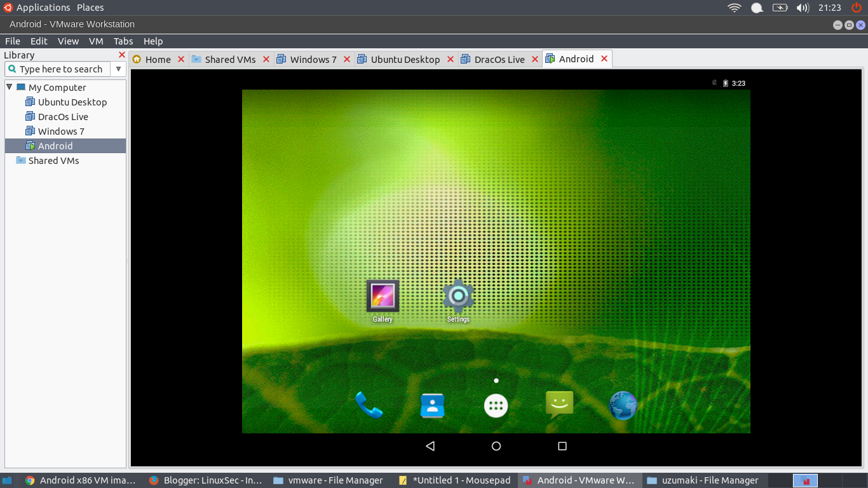Select Android in the library tree
Image resolution: width=868 pixels, height=488 pixels.
pos(65,146)
